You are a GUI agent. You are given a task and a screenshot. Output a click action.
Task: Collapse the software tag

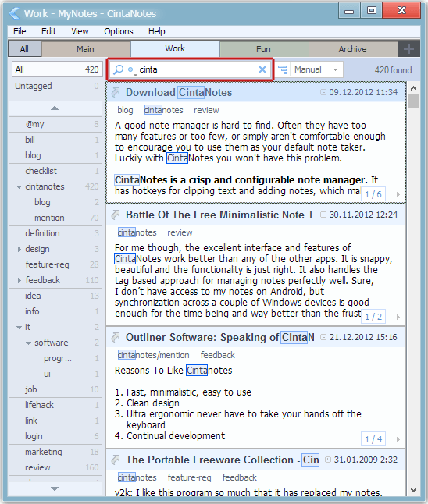[x=28, y=343]
